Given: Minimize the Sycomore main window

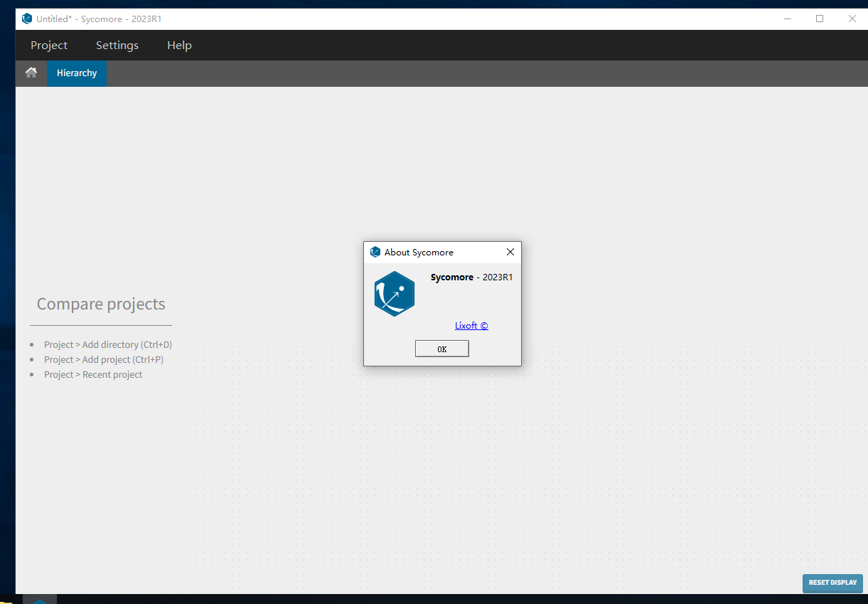Looking at the screenshot, I should [787, 19].
